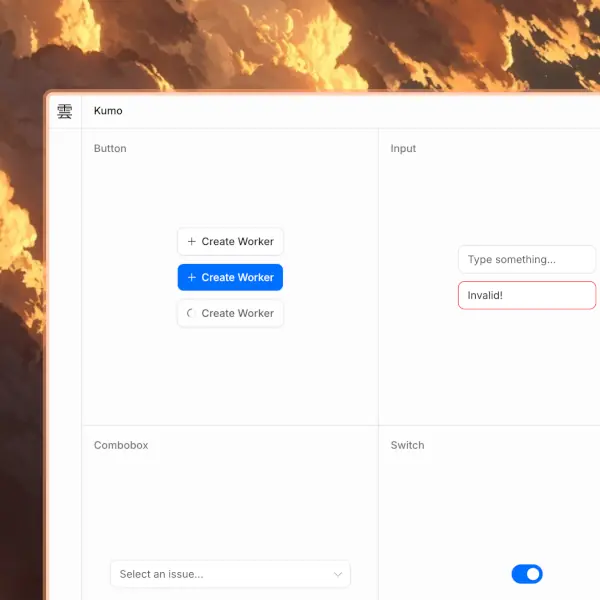Click the plus icon on outlined Create Worker
Image resolution: width=600 pixels, height=600 pixels.
click(192, 241)
